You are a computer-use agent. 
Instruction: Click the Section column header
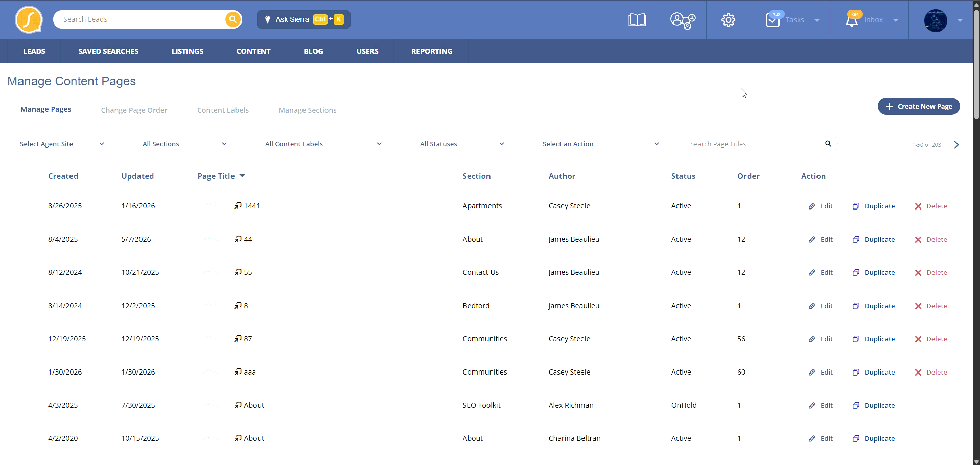pos(477,176)
